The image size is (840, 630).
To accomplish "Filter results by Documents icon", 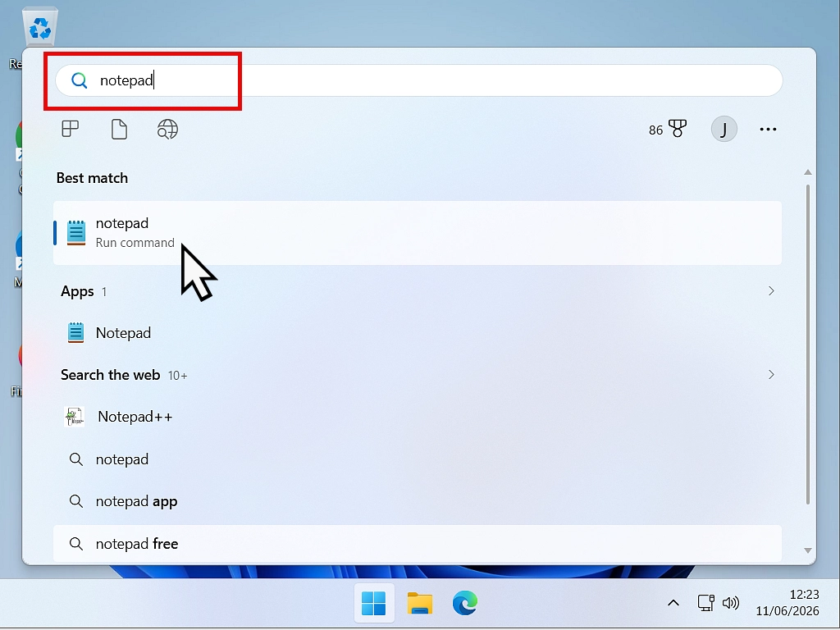I will pos(119,129).
